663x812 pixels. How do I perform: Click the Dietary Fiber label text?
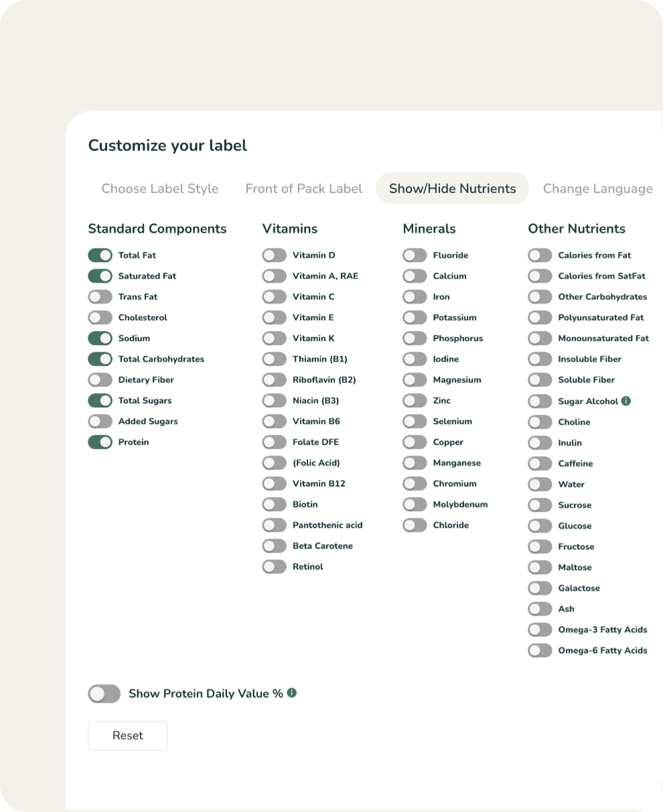pos(146,380)
